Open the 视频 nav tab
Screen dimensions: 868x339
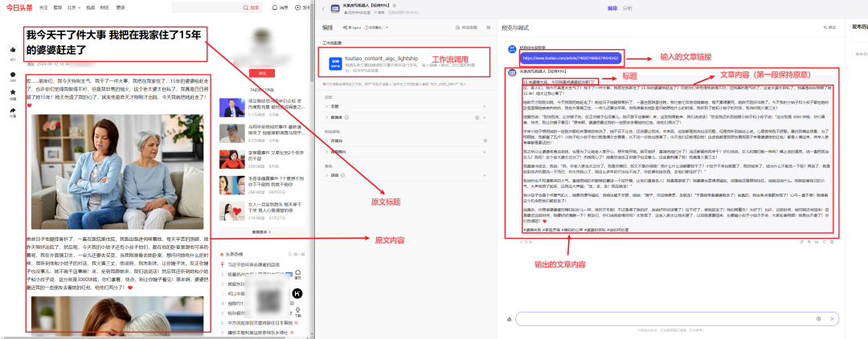click(90, 8)
